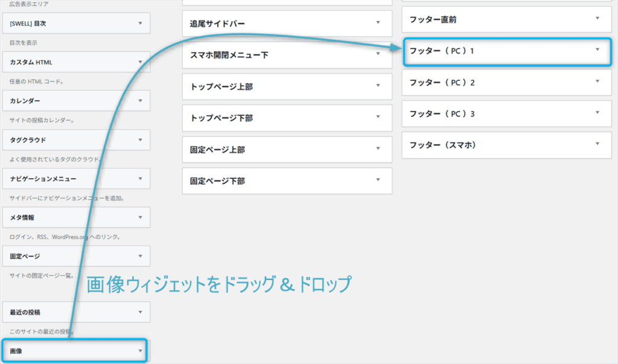Open the ナビゲーションメニュー widget arrow

[x=140, y=178]
